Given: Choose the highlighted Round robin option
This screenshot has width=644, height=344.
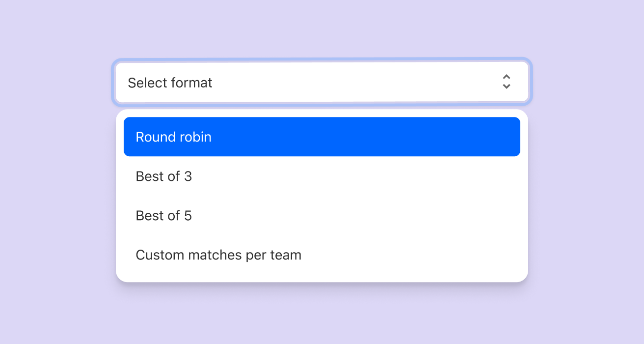Looking at the screenshot, I should 322,137.
